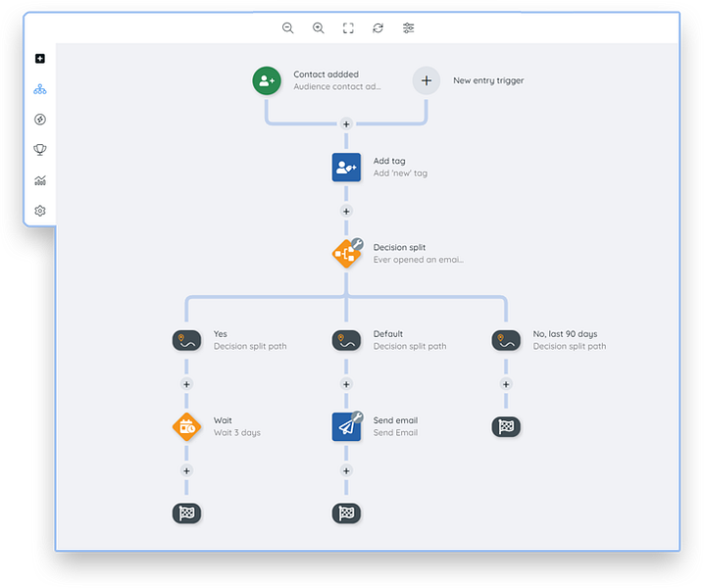Screen dimensions: 704x588
Task: Click the 'New entry trigger' label
Action: click(x=488, y=80)
